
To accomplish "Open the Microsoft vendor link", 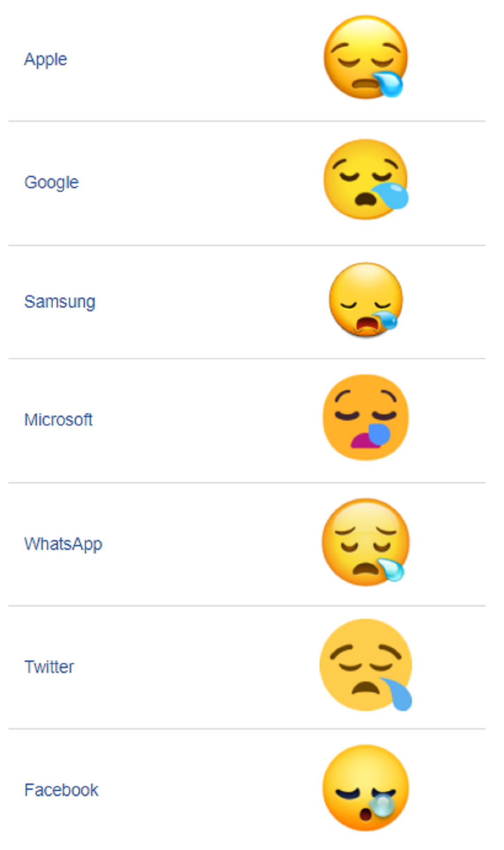I will click(58, 419).
